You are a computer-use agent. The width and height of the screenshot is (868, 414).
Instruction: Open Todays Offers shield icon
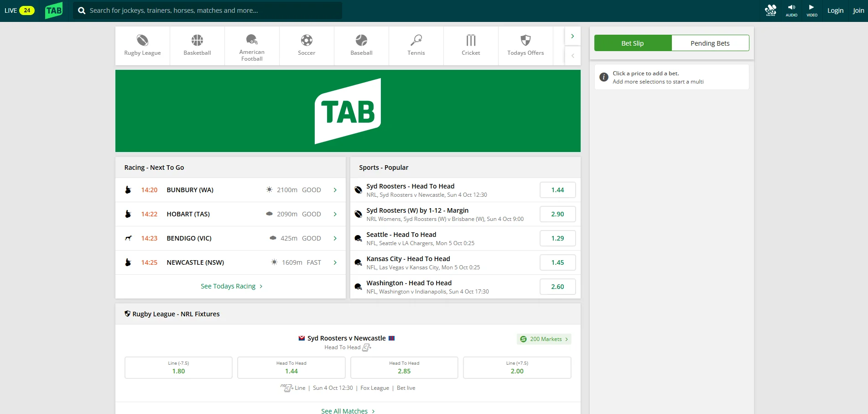525,40
